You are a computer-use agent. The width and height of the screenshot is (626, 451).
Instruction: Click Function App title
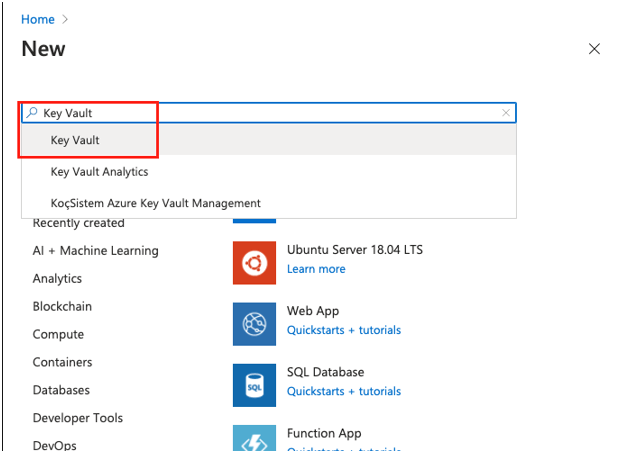click(x=324, y=433)
